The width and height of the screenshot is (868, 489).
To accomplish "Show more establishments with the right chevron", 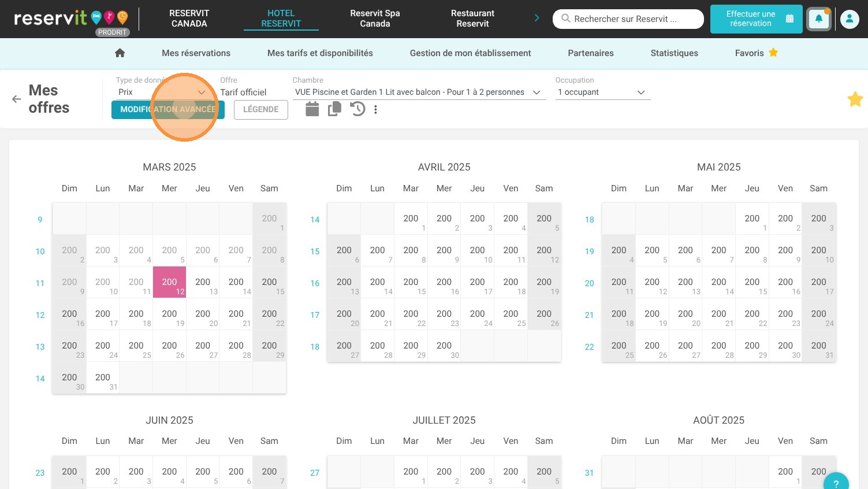I will [x=537, y=18].
